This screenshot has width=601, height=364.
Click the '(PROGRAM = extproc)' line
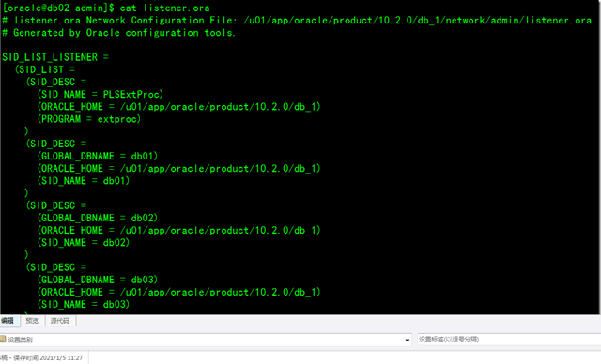(x=89, y=119)
